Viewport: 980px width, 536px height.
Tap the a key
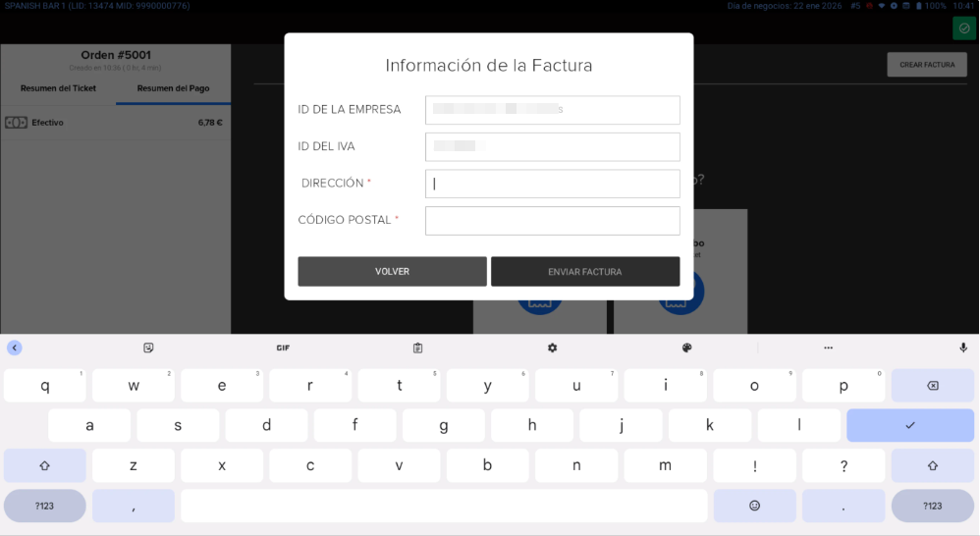coord(89,425)
